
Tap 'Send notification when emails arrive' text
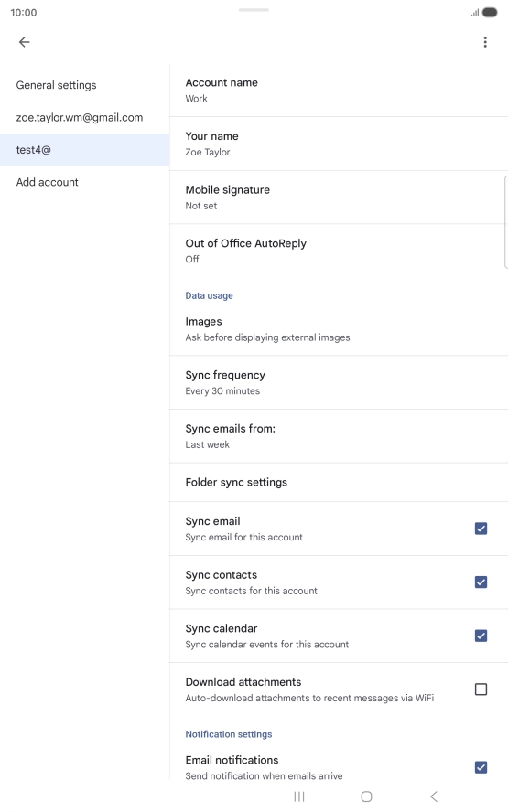pos(264,775)
